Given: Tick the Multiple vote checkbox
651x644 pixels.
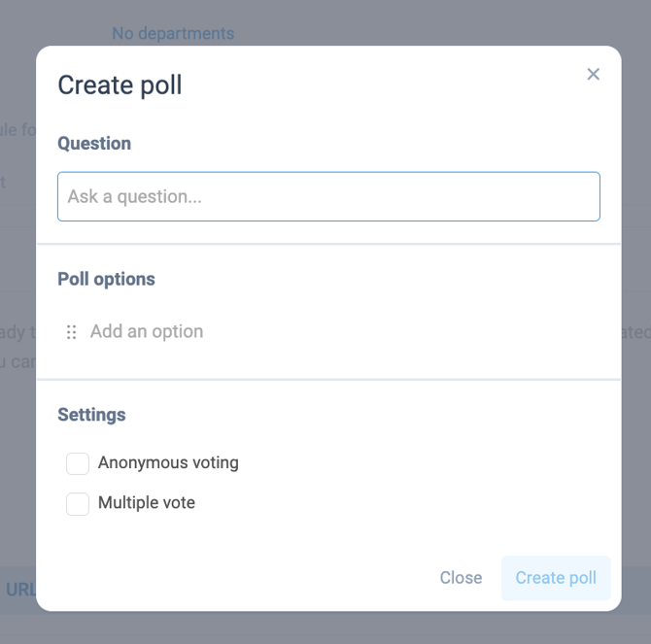Looking at the screenshot, I should pos(78,503).
